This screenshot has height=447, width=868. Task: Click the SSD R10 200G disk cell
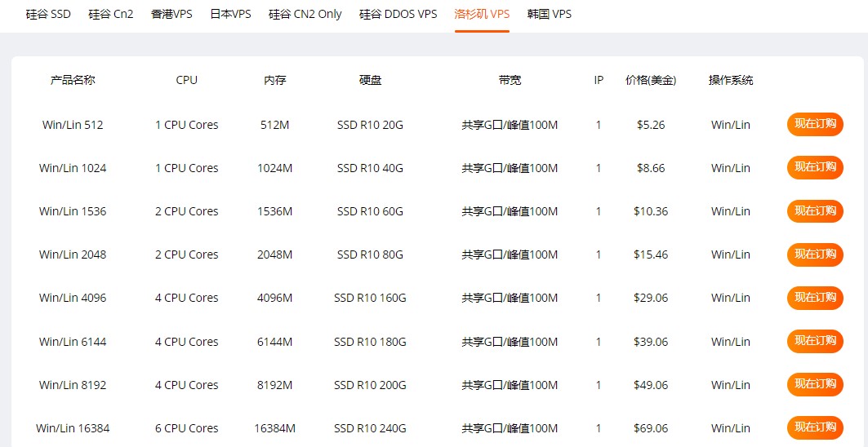pos(370,385)
